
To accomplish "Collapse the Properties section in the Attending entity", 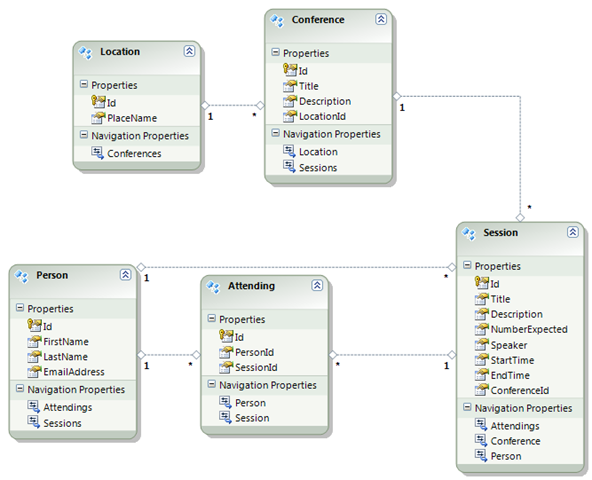I will click(x=212, y=318).
